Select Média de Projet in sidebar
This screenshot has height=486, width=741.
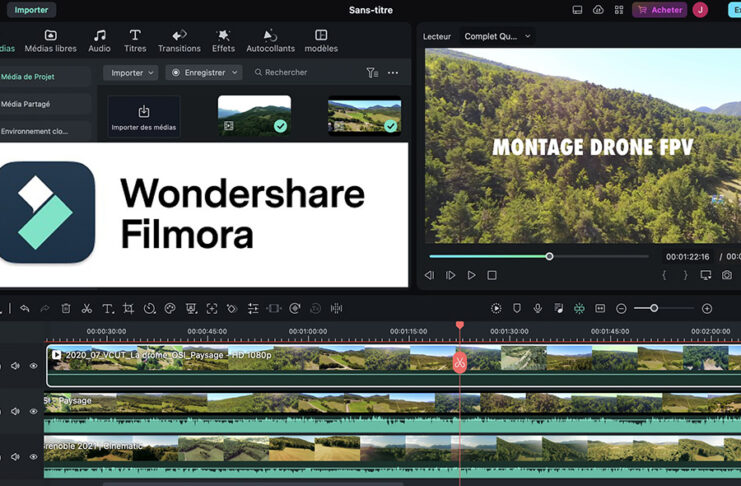click(x=44, y=77)
